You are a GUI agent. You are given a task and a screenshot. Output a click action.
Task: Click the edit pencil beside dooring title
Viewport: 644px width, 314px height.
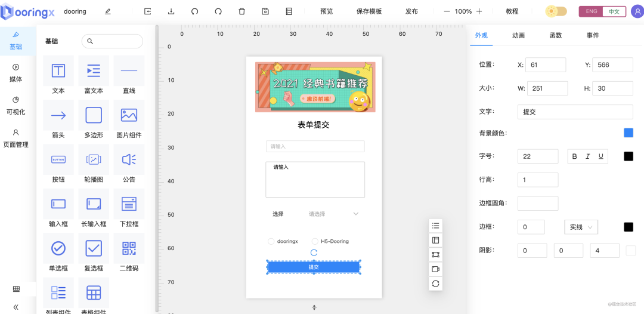click(107, 11)
